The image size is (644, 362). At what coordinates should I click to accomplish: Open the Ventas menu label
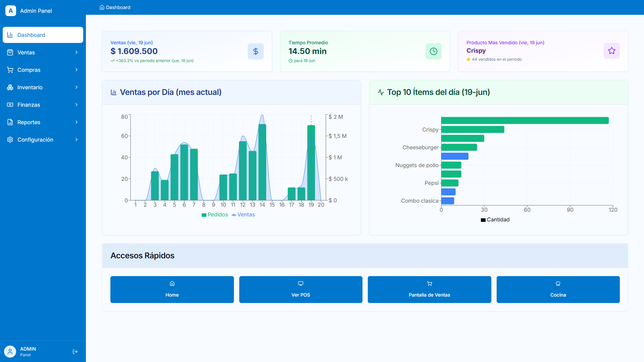click(x=26, y=52)
